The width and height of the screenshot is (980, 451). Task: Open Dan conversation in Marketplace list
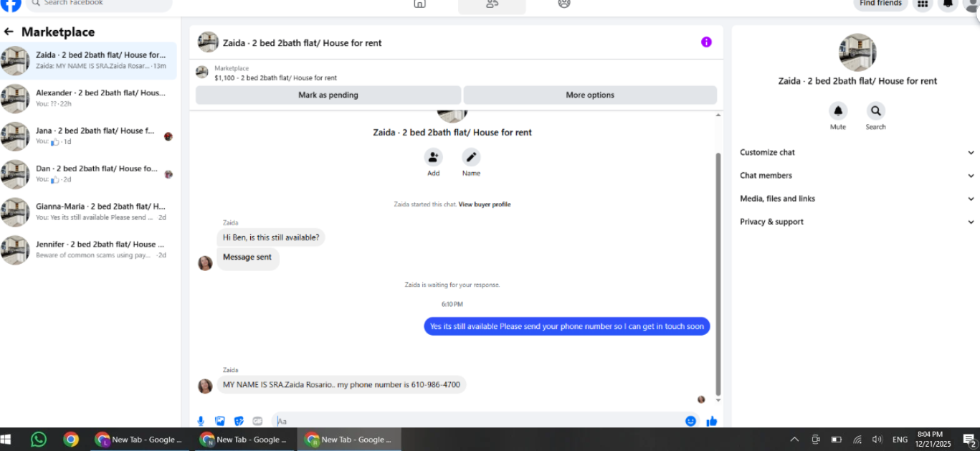(88, 174)
